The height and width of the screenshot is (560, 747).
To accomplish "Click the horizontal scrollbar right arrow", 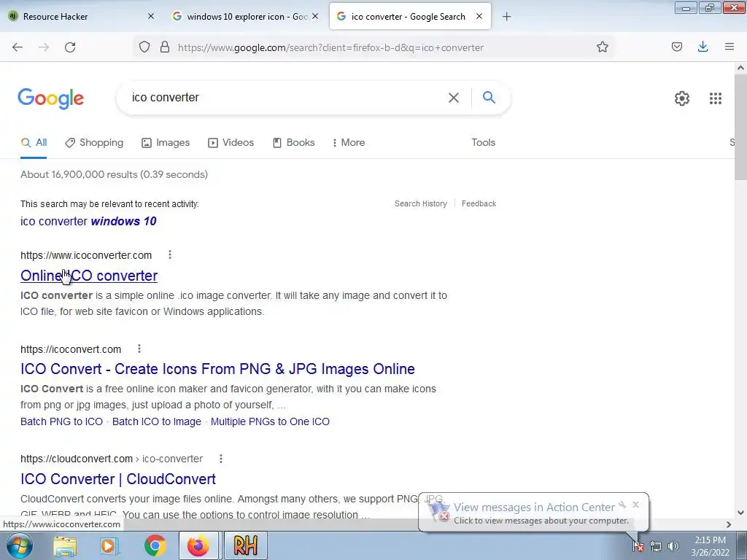I will [x=729, y=524].
